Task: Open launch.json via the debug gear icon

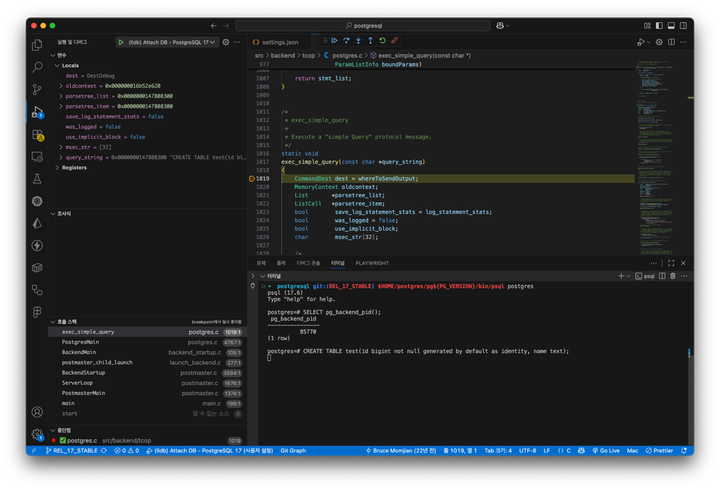Action: (226, 42)
